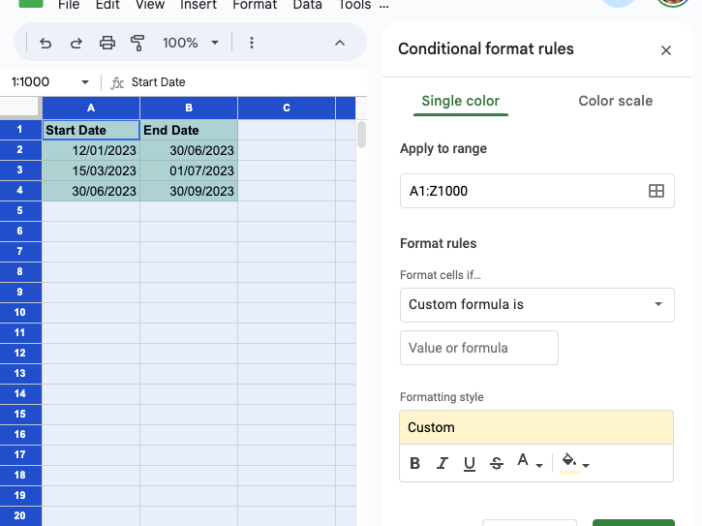Click the Custom style preview box
The image size is (702, 526).
coord(536,427)
